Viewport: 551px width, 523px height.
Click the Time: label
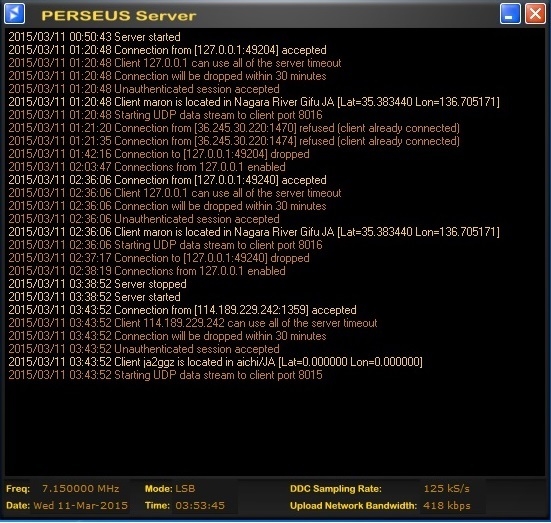click(x=157, y=506)
